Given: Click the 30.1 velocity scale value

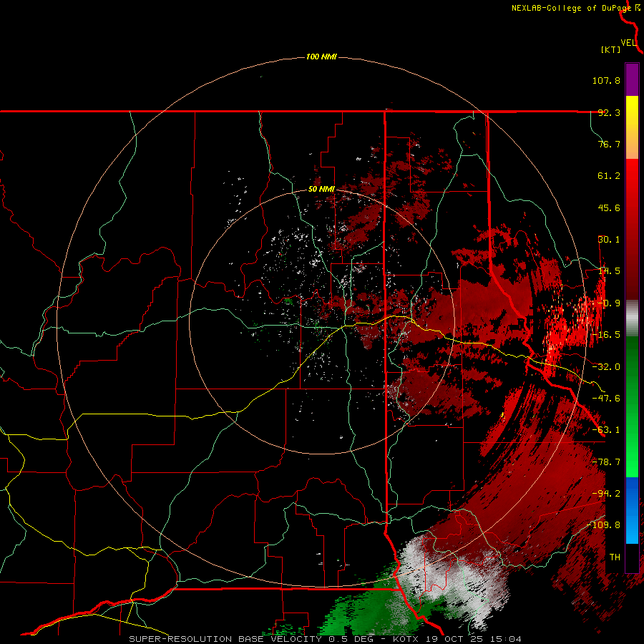Looking at the screenshot, I should [x=609, y=240].
